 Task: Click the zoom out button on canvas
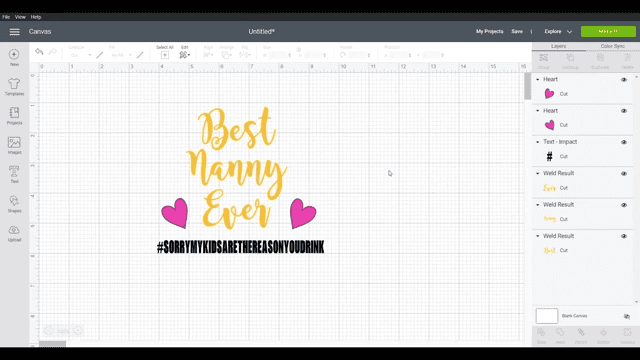tap(49, 331)
